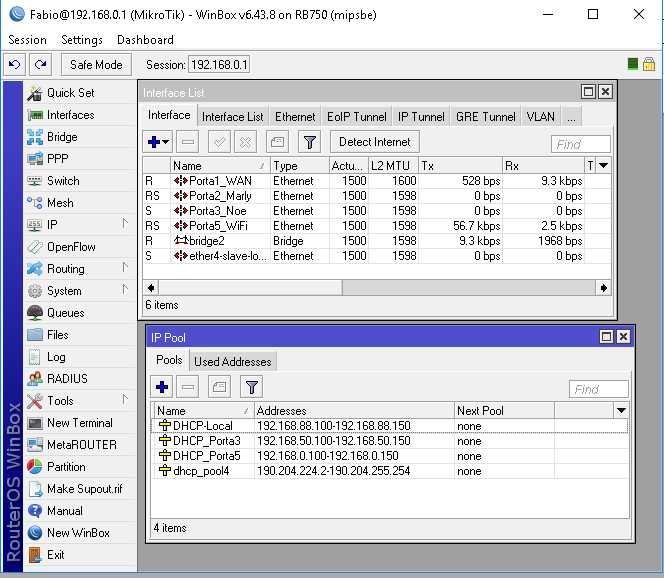Open Quick Set from sidebar
This screenshot has width=664, height=578.
point(80,93)
